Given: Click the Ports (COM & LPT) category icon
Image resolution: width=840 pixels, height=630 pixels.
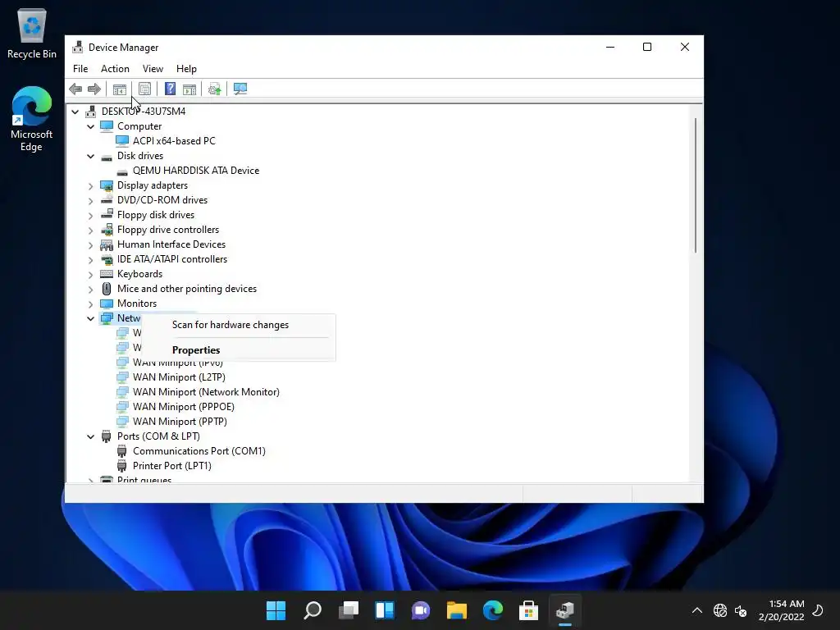Looking at the screenshot, I should click(107, 436).
